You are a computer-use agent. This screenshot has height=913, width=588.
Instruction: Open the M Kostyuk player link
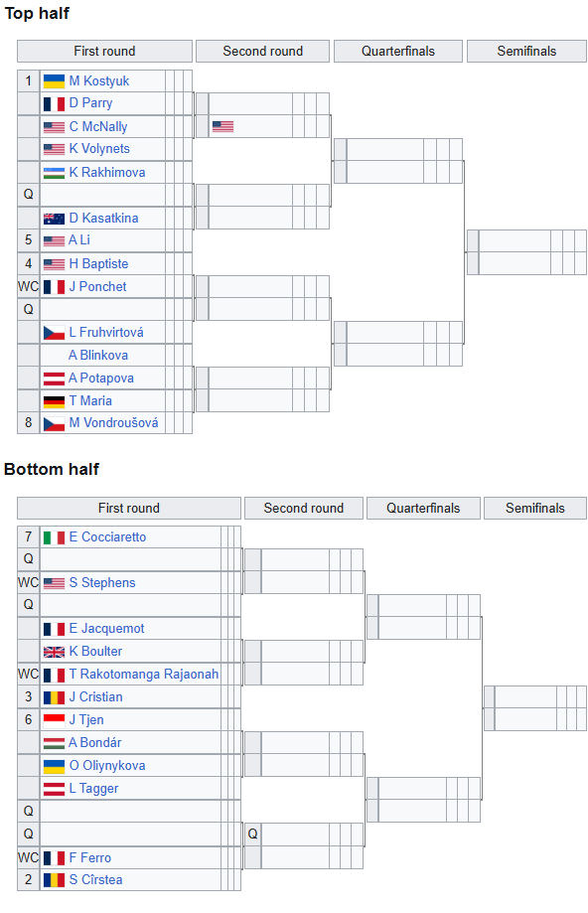click(x=99, y=80)
